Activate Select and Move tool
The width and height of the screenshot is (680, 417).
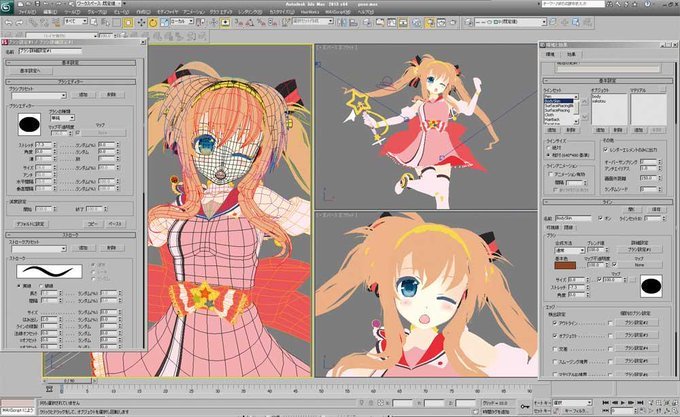click(x=141, y=23)
